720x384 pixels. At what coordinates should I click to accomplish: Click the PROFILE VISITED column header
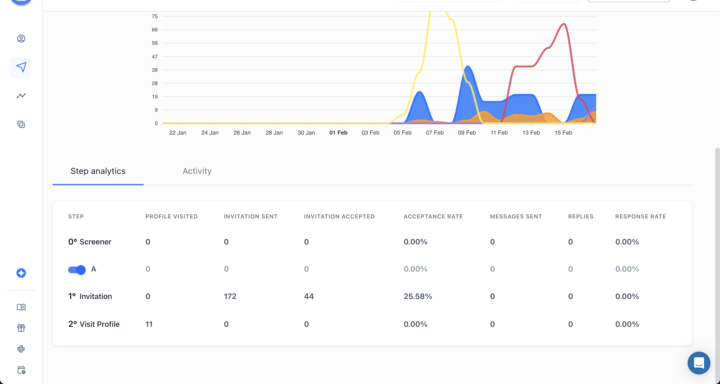point(171,216)
